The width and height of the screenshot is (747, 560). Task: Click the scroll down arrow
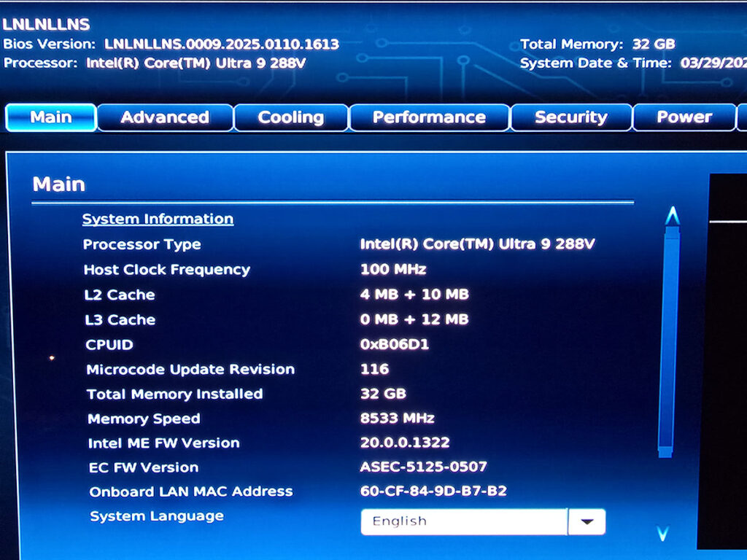pyautogui.click(x=663, y=534)
